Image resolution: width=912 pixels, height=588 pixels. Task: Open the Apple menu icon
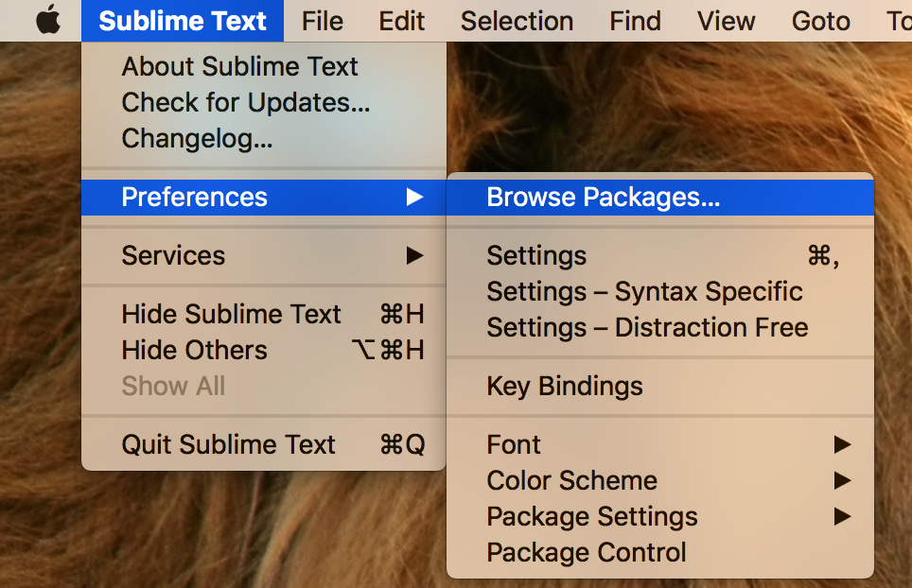pyautogui.click(x=48, y=21)
